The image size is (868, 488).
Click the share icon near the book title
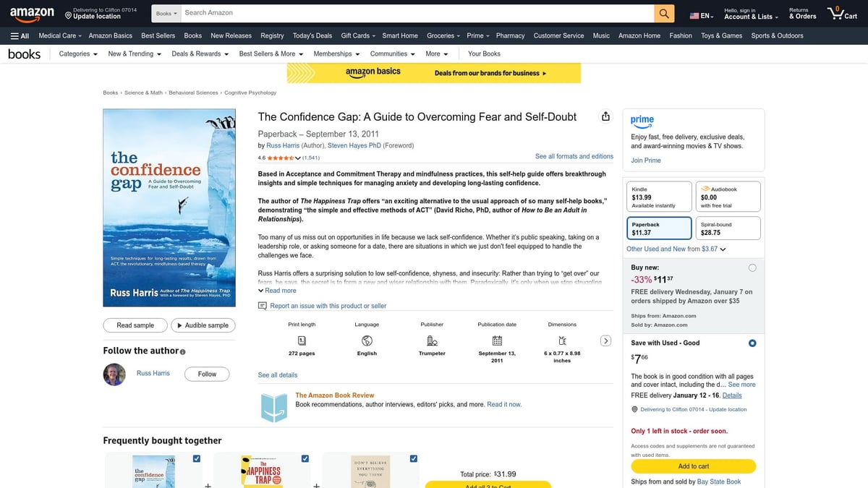click(605, 116)
